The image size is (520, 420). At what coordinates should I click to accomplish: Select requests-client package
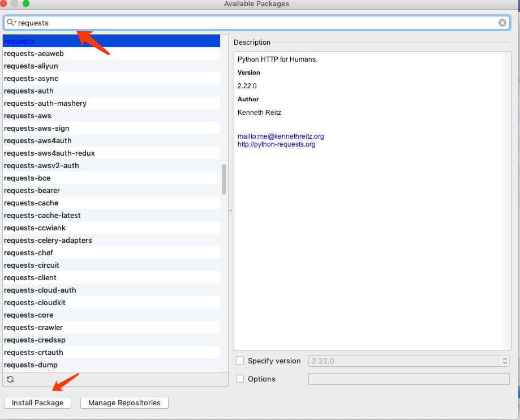pos(111,277)
